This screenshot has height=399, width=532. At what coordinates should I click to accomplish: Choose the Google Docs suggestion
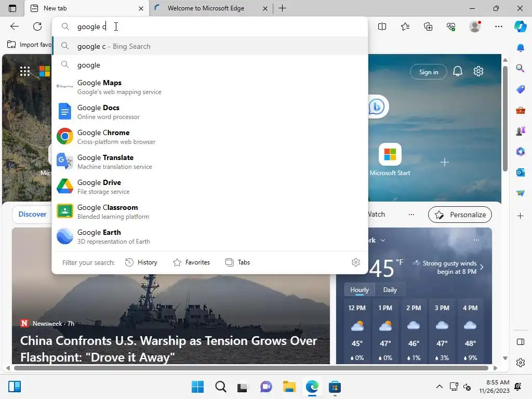[210, 112]
